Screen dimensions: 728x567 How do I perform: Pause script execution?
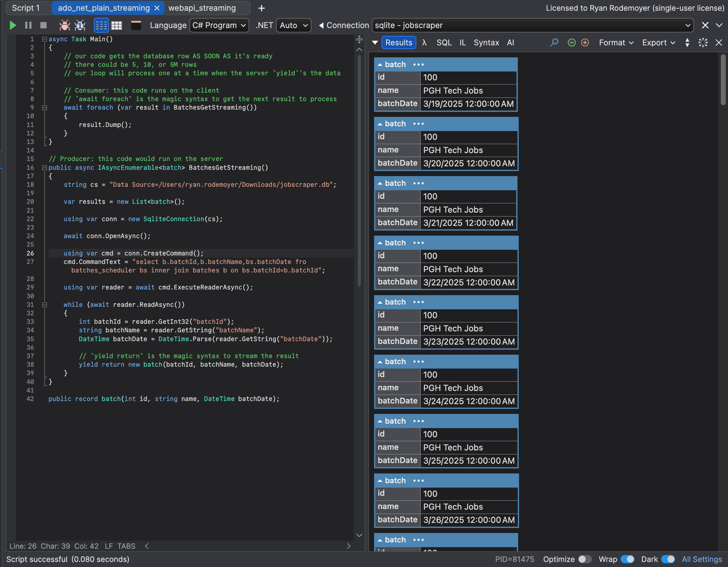(28, 25)
